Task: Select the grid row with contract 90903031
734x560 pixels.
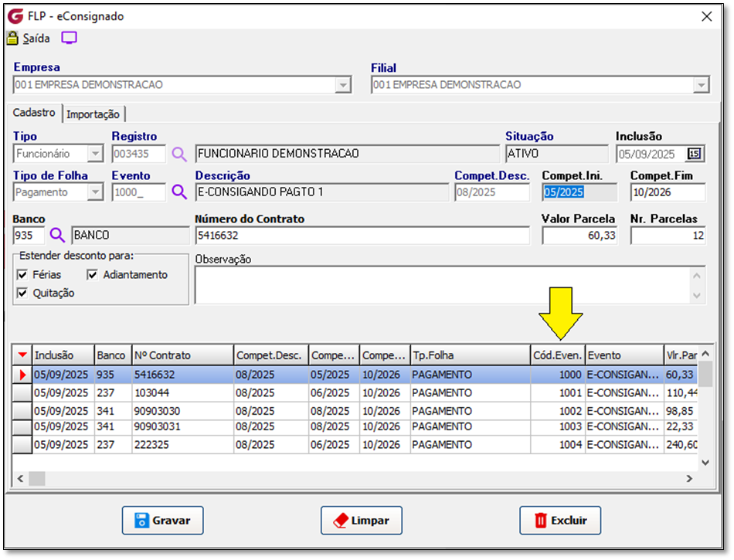Action: [355, 426]
